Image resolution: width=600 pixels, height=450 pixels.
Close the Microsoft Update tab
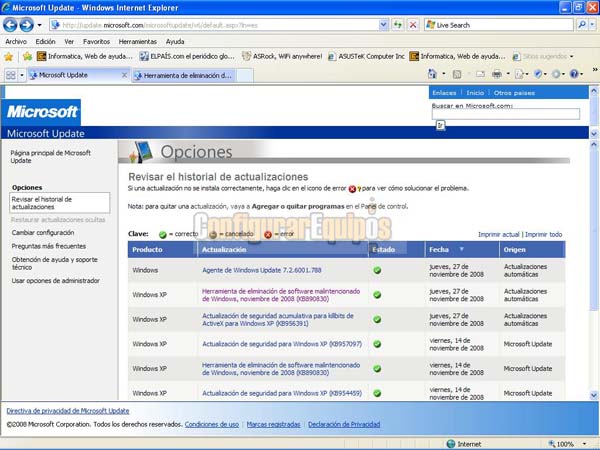[124, 75]
